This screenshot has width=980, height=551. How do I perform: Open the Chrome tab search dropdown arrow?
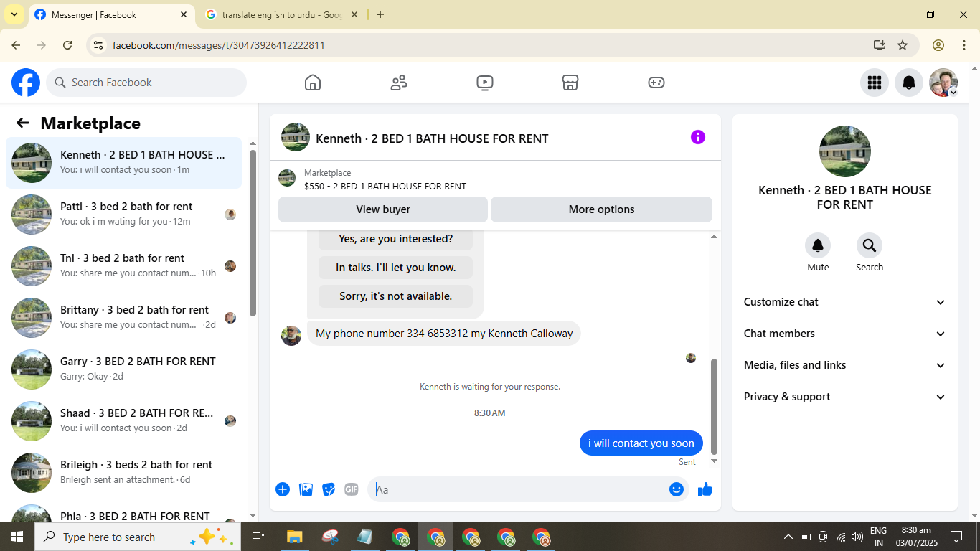pos(14,14)
